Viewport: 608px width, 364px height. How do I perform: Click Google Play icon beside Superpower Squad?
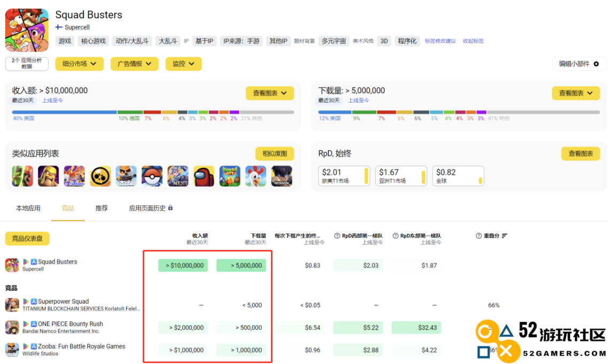26,301
